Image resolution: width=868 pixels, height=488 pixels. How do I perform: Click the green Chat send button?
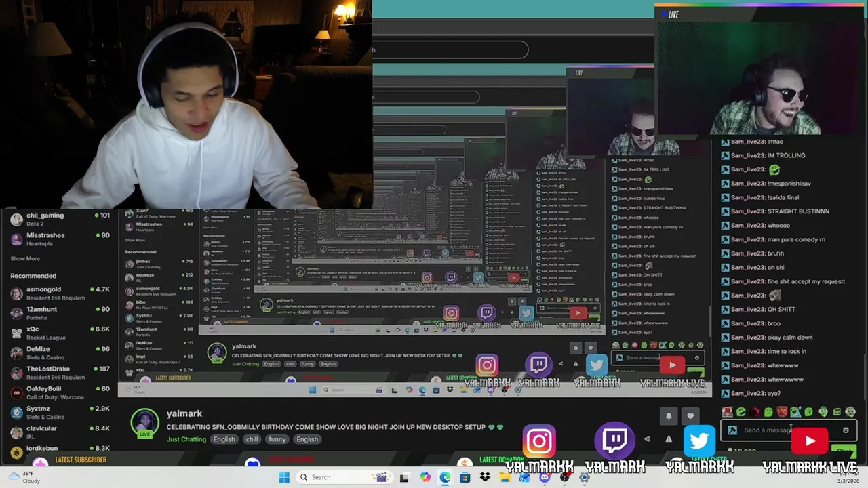point(844,451)
